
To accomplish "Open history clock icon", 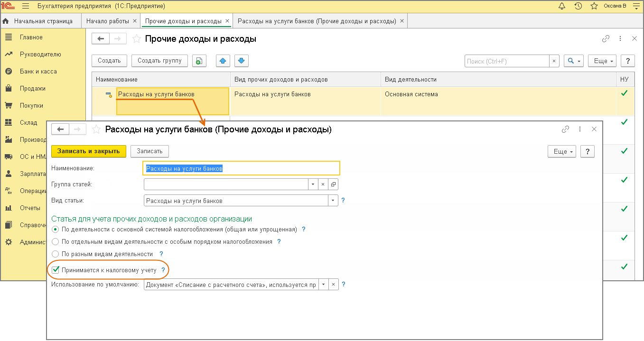I will click(578, 6).
